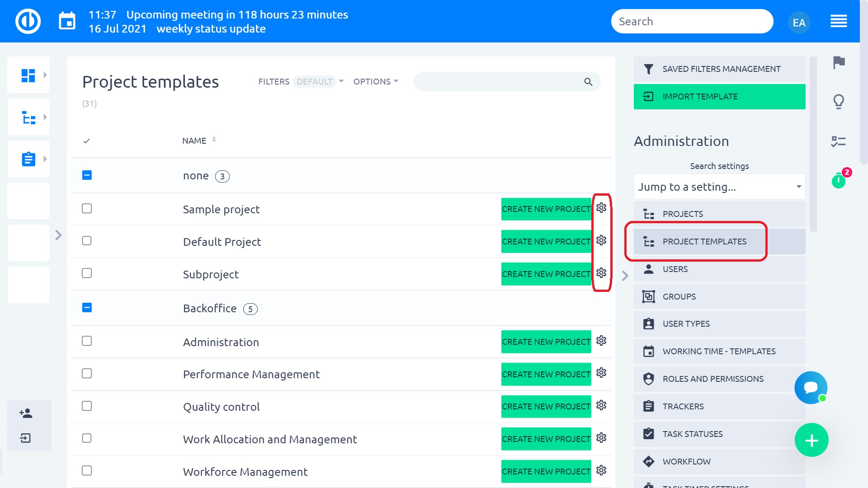Collapse the right administration panel chevron
Image resolution: width=868 pixels, height=488 pixels.
pyautogui.click(x=625, y=276)
